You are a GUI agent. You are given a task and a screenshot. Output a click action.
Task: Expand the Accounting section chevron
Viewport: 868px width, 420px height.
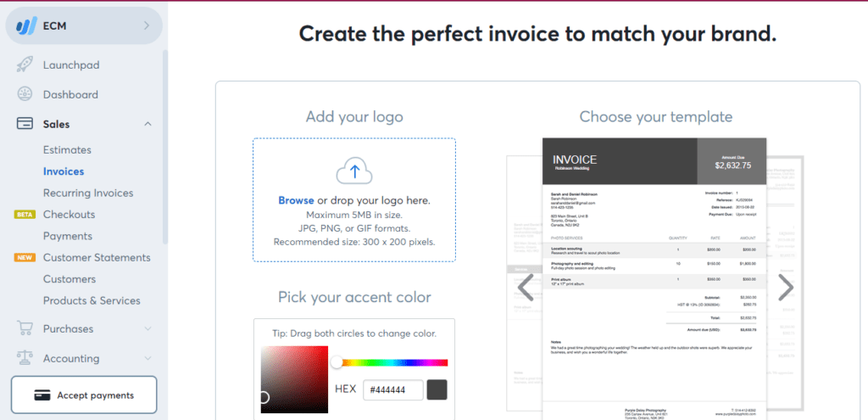pos(147,358)
